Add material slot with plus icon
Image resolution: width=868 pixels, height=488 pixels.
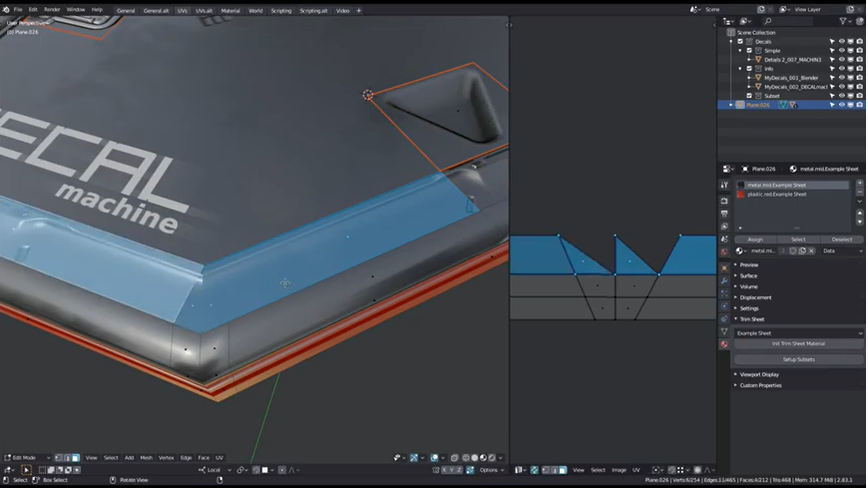point(860,183)
